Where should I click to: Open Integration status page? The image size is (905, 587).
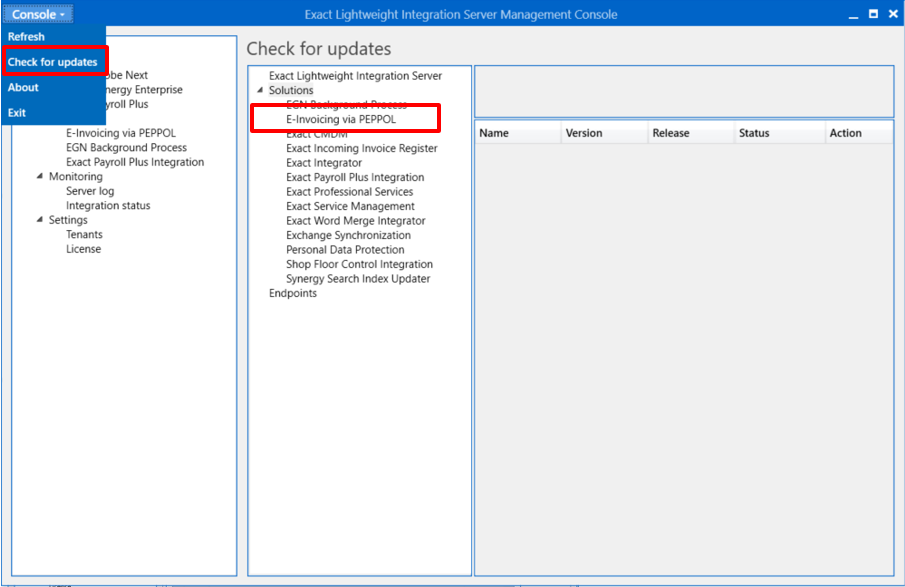point(108,205)
